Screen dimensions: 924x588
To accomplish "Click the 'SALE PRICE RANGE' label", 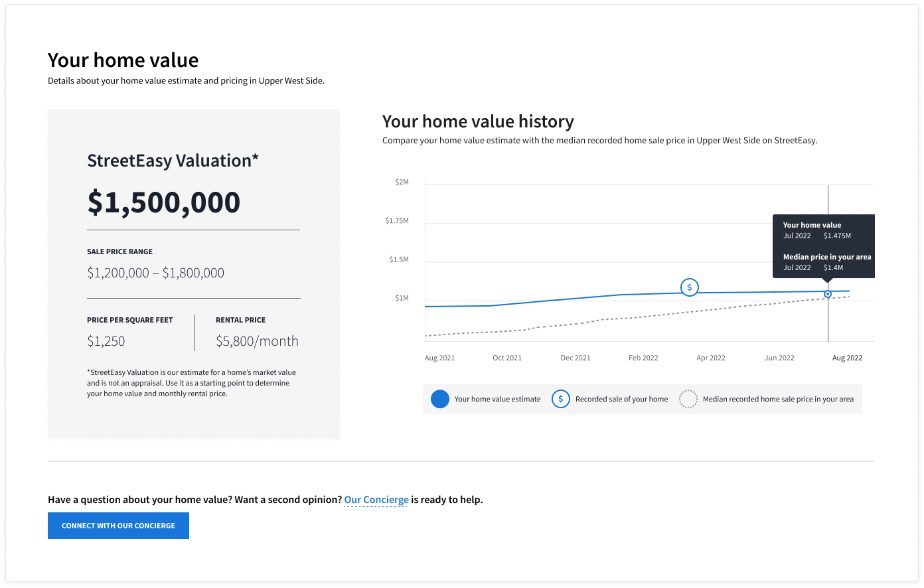I will 119,252.
